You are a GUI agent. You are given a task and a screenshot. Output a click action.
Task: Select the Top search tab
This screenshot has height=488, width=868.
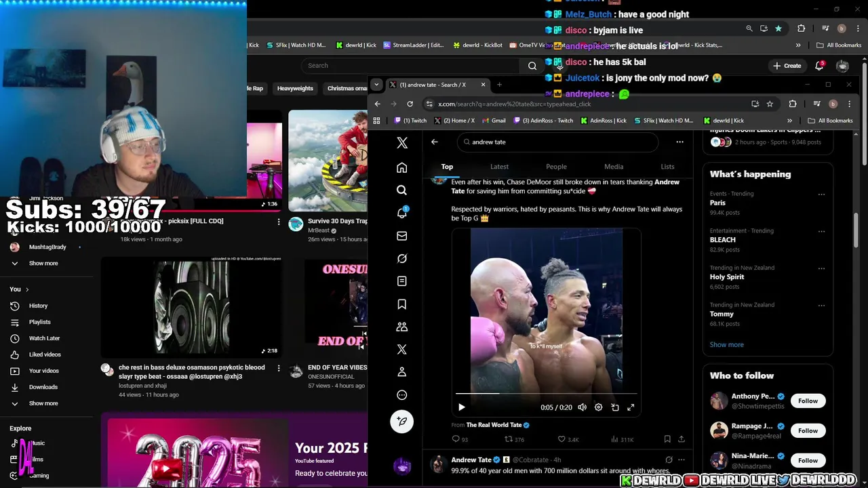(x=447, y=167)
